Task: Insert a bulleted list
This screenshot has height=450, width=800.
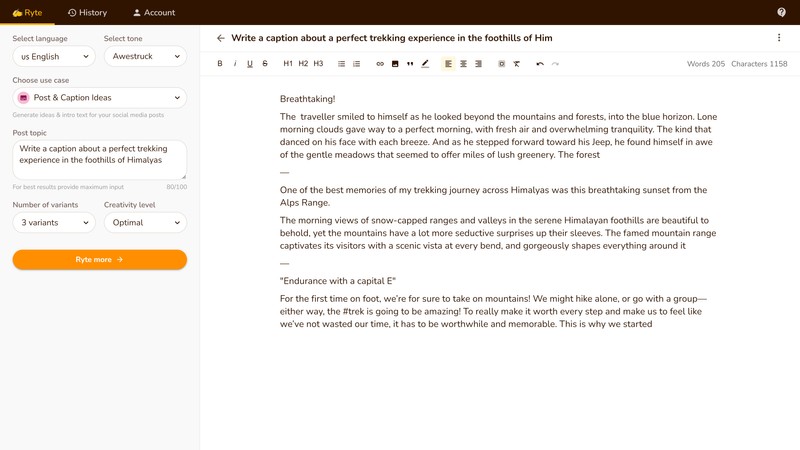Action: 342,64
